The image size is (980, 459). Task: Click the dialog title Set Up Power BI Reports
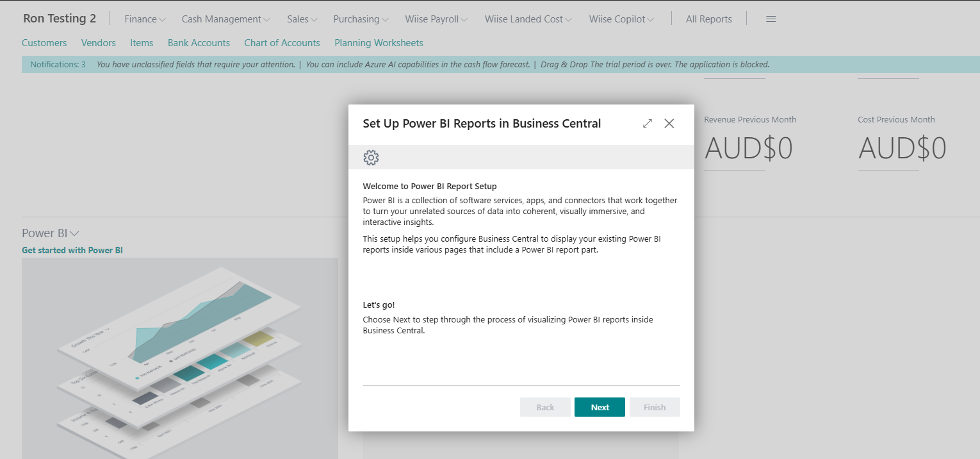(482, 124)
